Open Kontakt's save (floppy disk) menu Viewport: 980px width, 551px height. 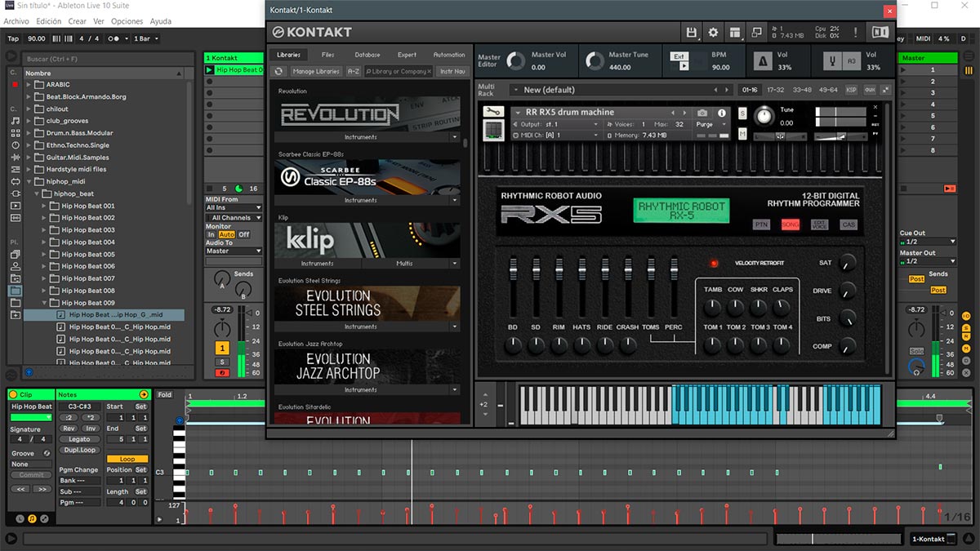click(692, 32)
